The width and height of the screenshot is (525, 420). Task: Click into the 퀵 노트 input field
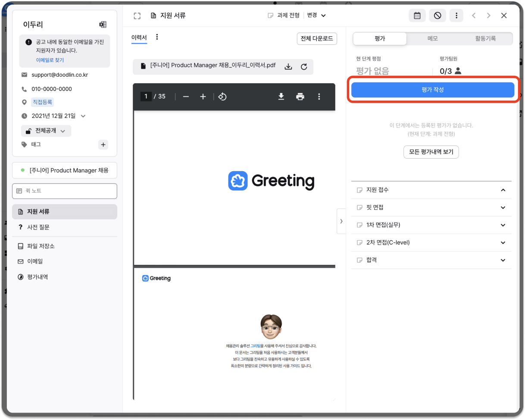(65, 191)
